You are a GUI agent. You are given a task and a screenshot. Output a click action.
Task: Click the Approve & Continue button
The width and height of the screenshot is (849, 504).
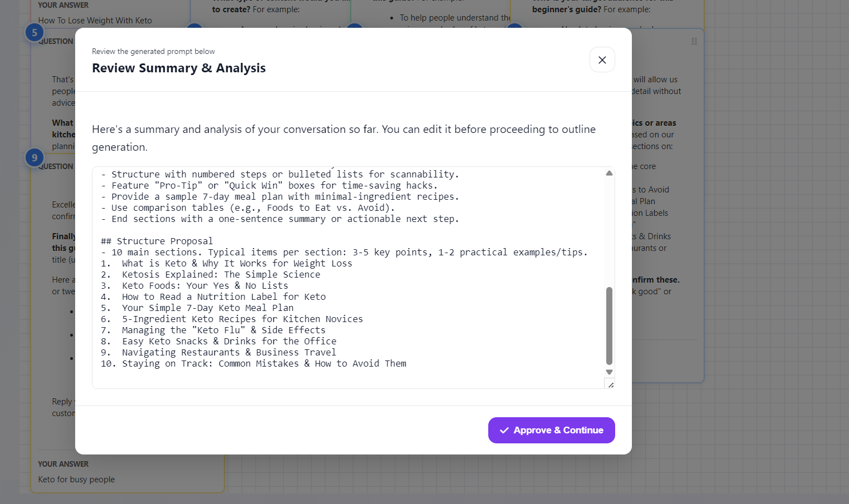(551, 430)
